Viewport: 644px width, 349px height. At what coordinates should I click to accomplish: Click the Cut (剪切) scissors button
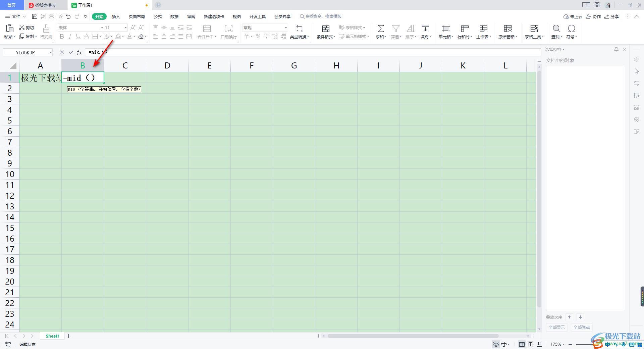click(x=26, y=28)
